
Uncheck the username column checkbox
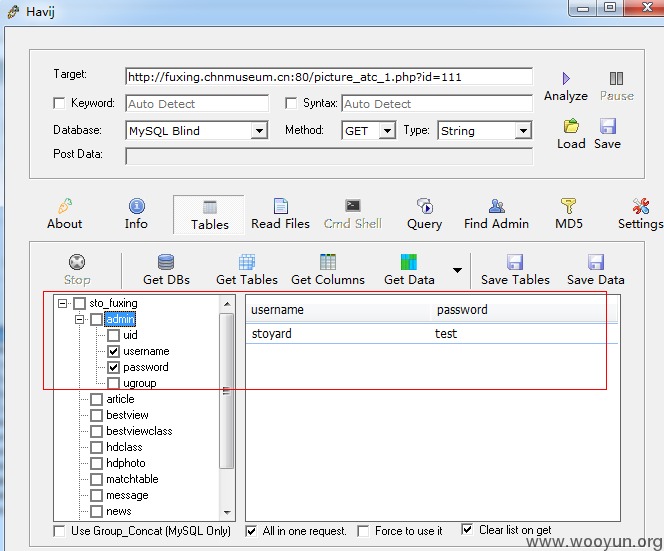point(113,351)
